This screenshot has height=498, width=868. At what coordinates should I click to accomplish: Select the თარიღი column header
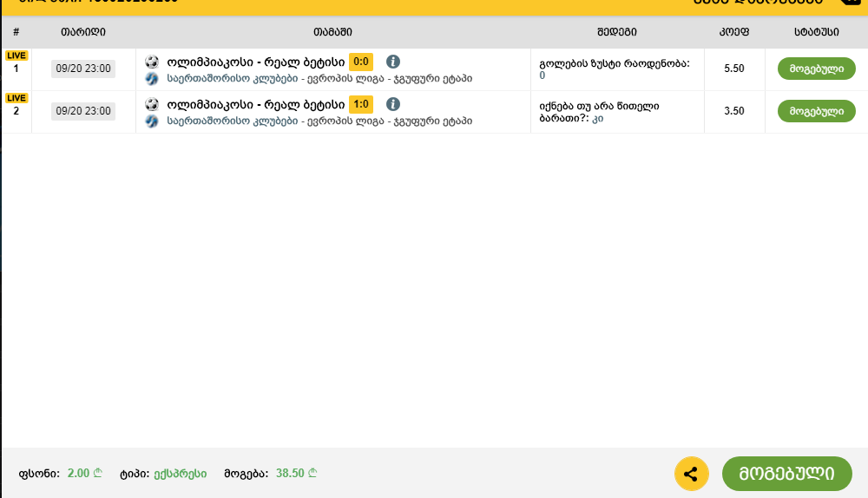coord(83,32)
